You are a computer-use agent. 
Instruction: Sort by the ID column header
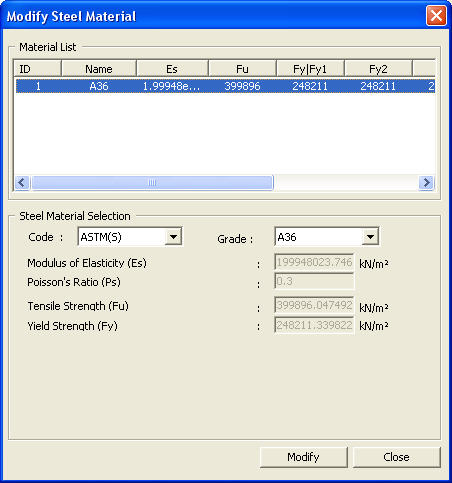pos(37,69)
